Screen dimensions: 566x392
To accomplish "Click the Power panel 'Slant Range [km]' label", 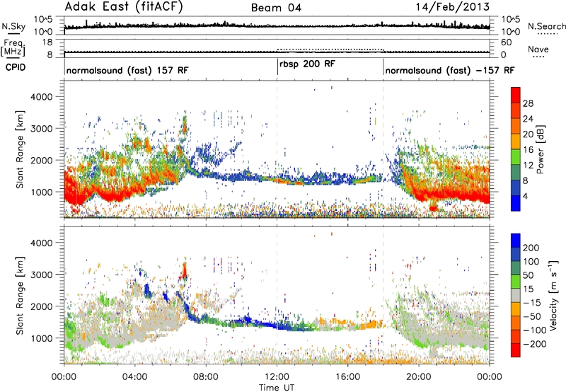I will 20,149.
